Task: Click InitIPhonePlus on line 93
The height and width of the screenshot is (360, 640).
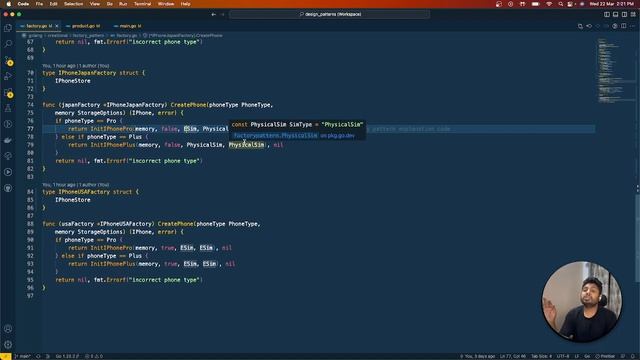Action: click(113, 264)
